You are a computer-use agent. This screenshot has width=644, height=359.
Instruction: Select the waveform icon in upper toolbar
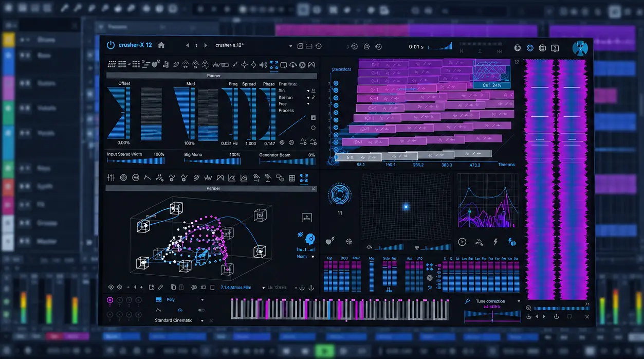click(216, 64)
